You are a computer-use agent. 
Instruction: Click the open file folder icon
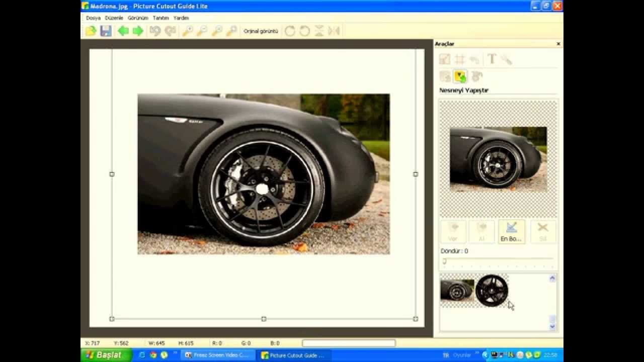pos(91,31)
